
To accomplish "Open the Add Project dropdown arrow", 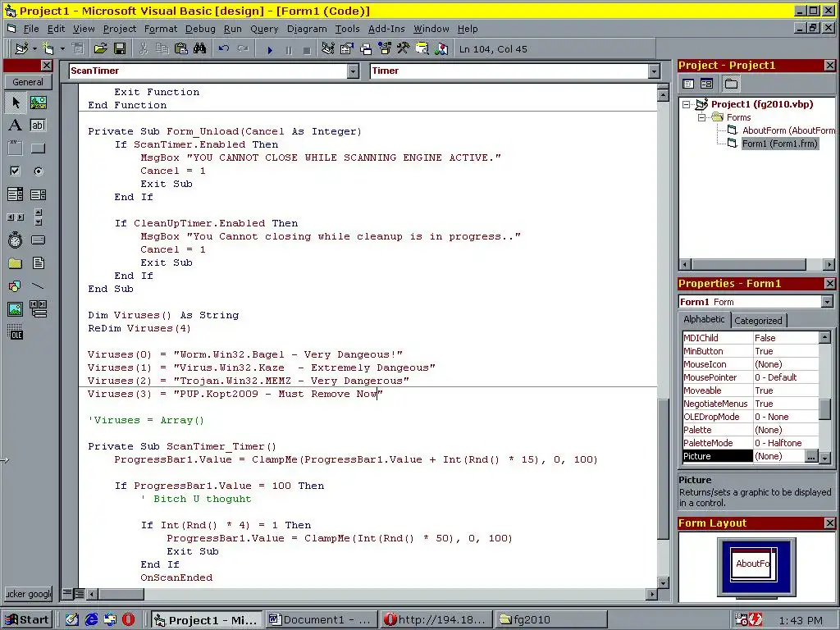I will tap(34, 49).
